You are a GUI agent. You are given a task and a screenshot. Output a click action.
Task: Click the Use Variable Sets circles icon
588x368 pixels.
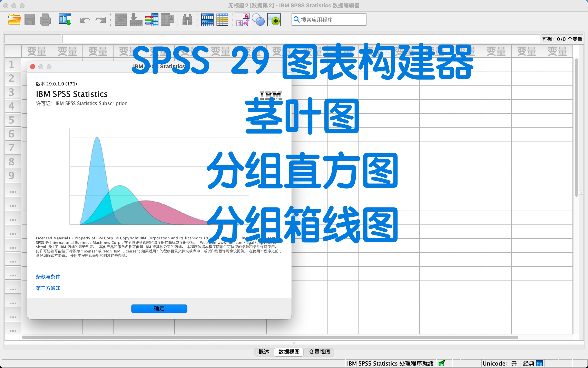tap(258, 20)
